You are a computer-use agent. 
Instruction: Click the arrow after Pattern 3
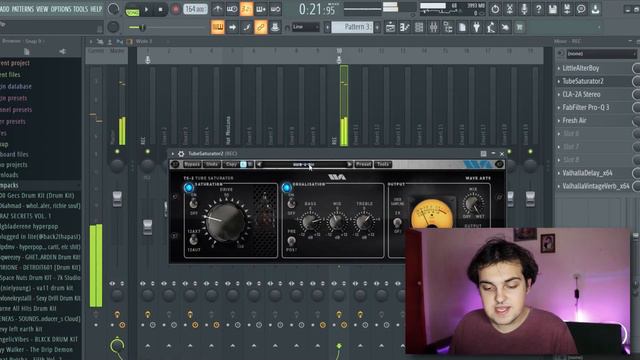[377, 27]
